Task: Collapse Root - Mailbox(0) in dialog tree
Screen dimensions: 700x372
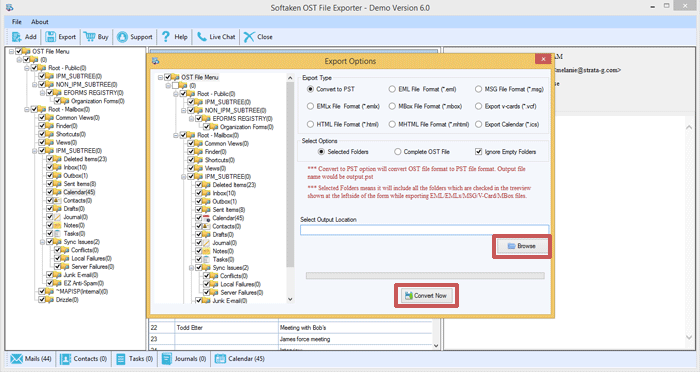Action: coord(175,135)
